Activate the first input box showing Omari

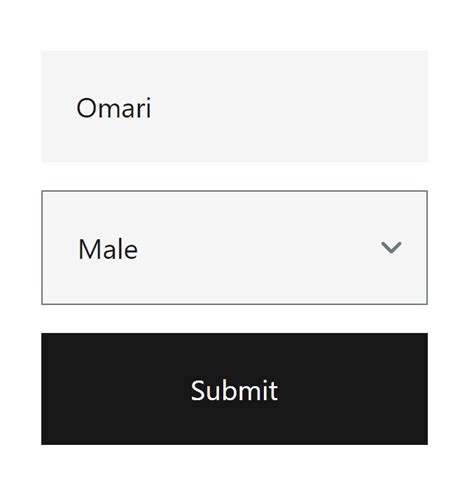tap(234, 106)
